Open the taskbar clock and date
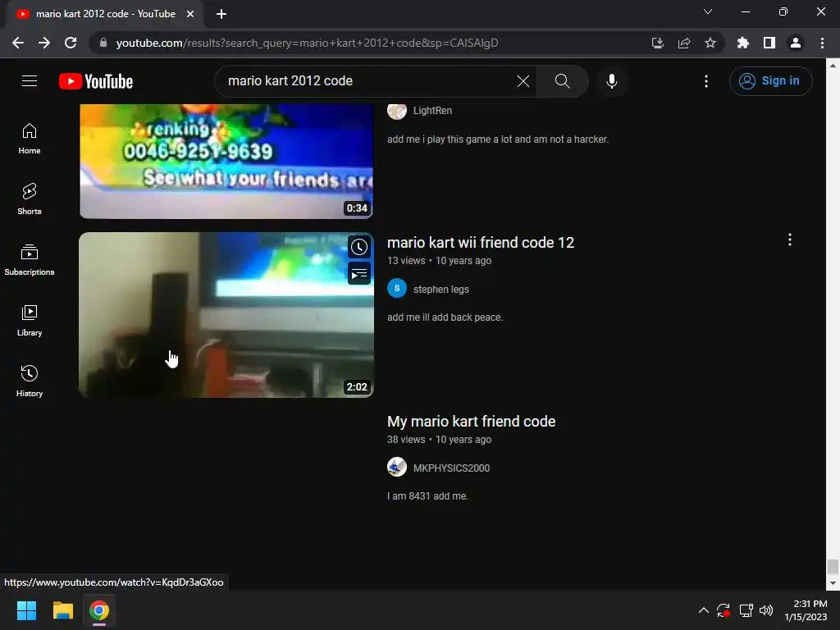Screen dimensions: 840x630 806,610
